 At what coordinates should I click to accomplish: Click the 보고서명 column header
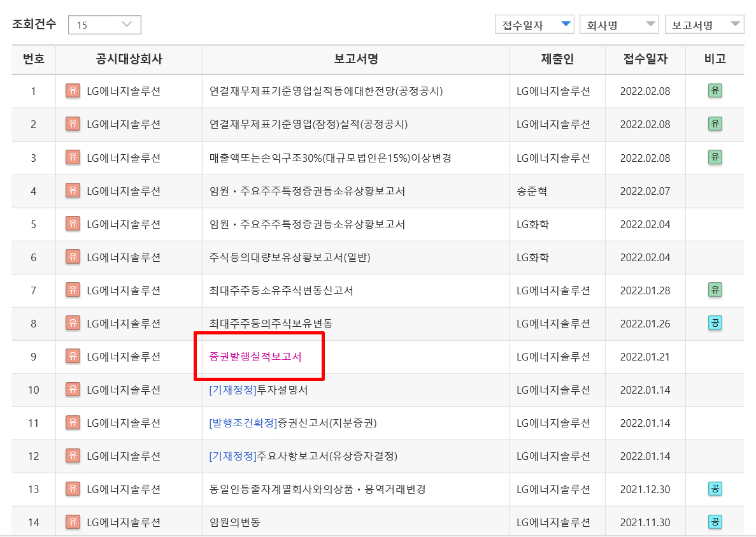point(356,59)
